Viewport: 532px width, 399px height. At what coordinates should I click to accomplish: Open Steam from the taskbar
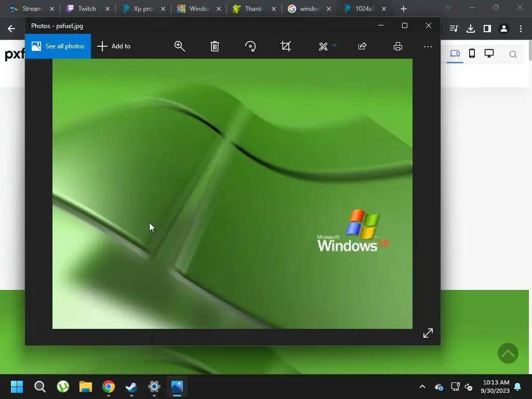coord(131,387)
